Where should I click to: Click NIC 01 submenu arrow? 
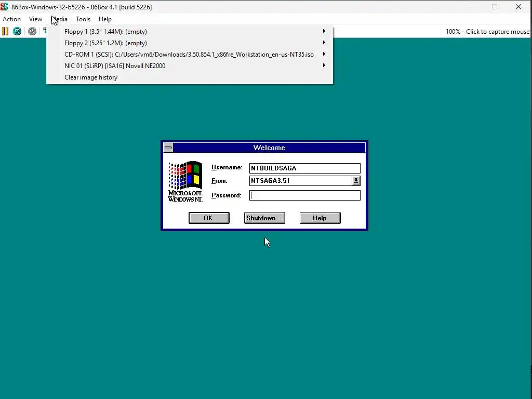(x=324, y=65)
